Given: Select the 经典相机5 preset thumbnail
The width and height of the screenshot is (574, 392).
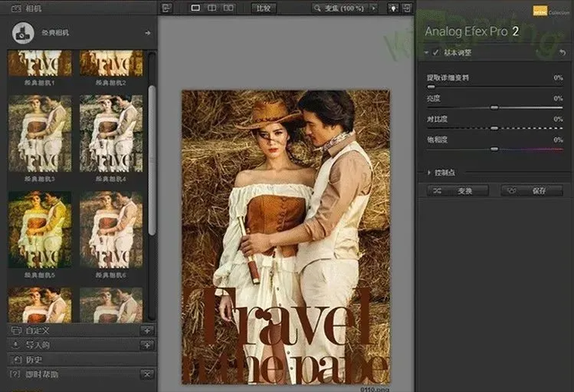Looking at the screenshot, I should (x=39, y=230).
